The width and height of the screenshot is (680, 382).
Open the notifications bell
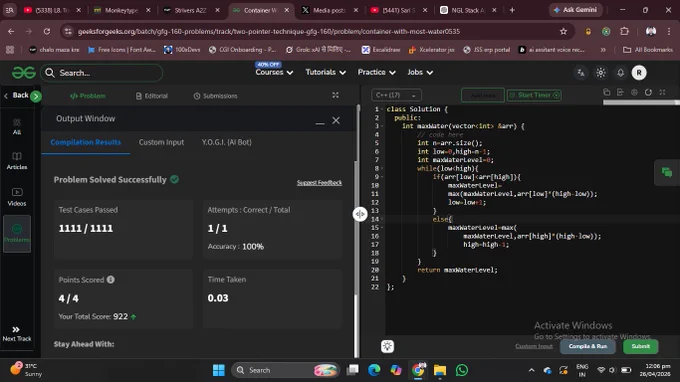pyautogui.click(x=621, y=73)
